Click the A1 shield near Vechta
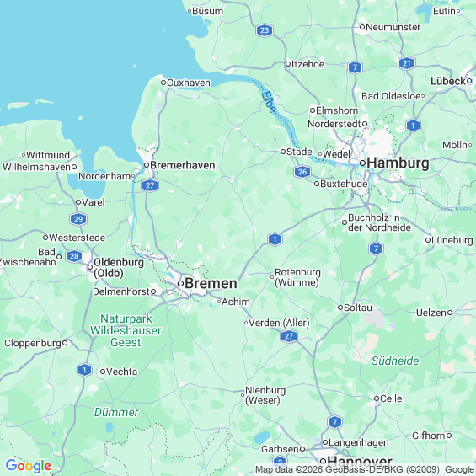The width and height of the screenshot is (476, 476). point(84,370)
